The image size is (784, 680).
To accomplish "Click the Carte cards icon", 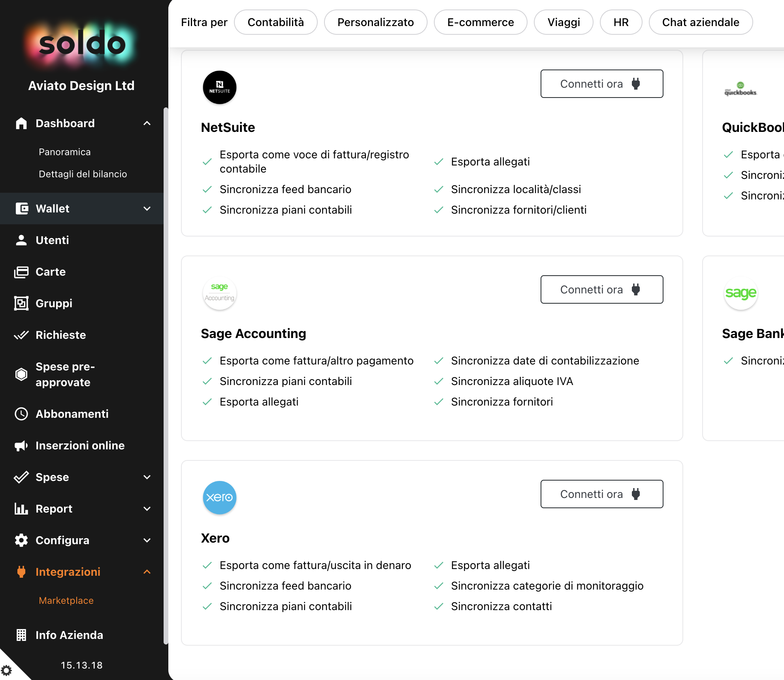I will coord(21,272).
